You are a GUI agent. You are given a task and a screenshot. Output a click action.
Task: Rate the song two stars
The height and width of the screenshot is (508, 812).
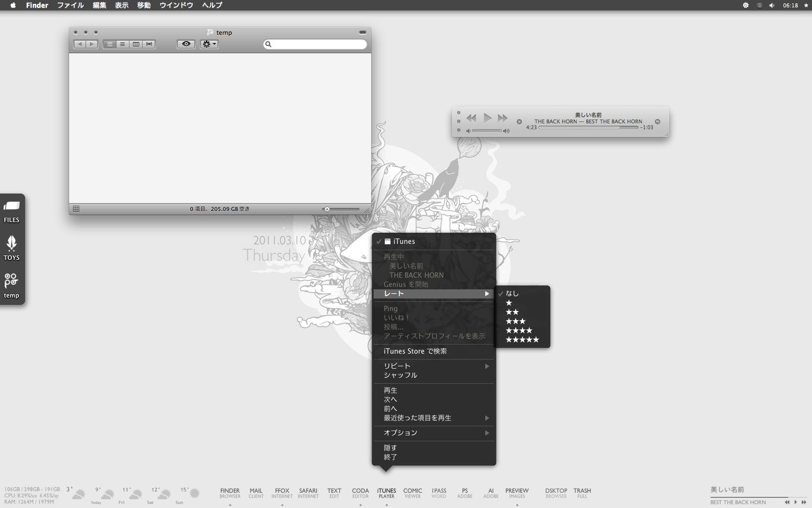point(522,312)
